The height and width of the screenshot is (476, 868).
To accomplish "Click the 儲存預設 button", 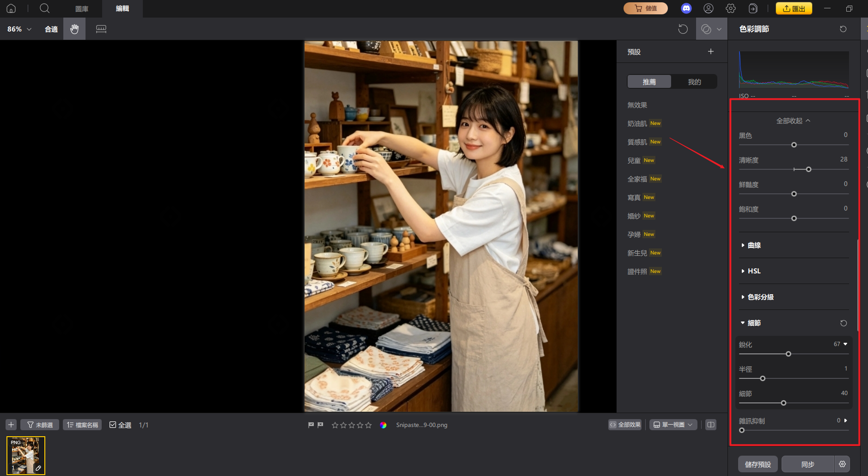I will 758,464.
